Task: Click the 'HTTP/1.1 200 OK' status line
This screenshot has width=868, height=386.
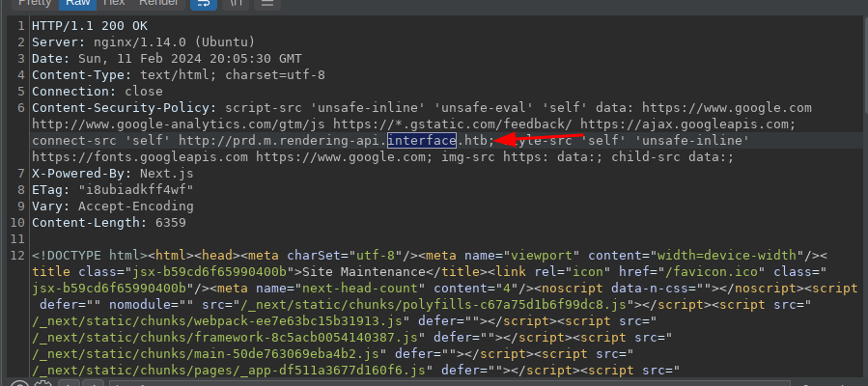Action: 90,26
